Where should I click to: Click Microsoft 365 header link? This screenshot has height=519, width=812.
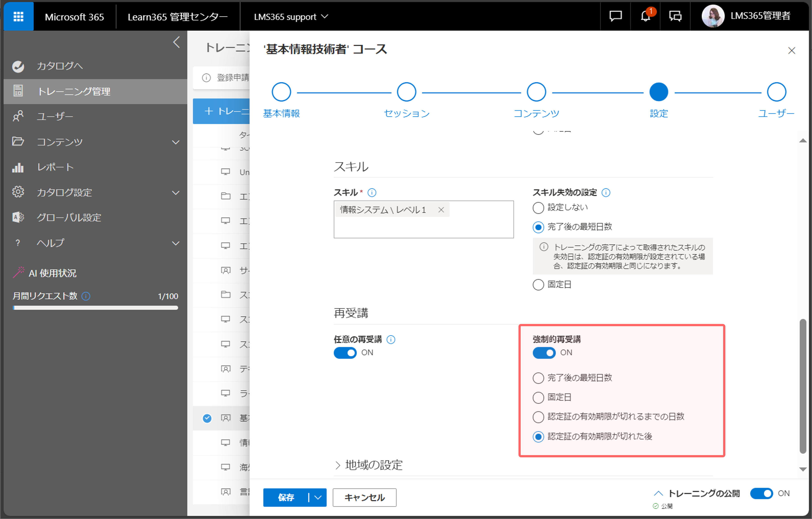[x=74, y=16]
